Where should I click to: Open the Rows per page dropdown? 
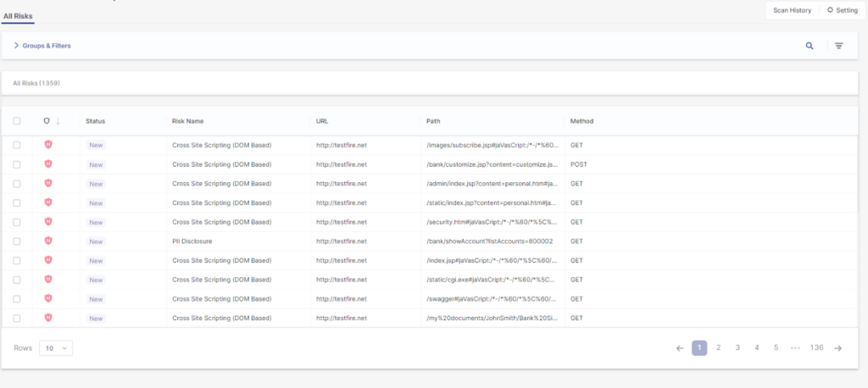[56, 348]
